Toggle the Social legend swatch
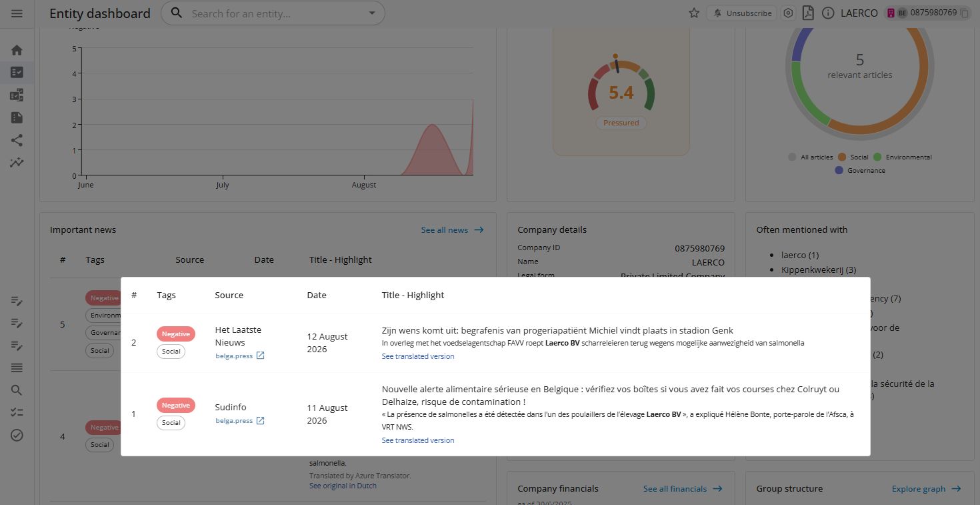The image size is (980, 505). [x=842, y=157]
